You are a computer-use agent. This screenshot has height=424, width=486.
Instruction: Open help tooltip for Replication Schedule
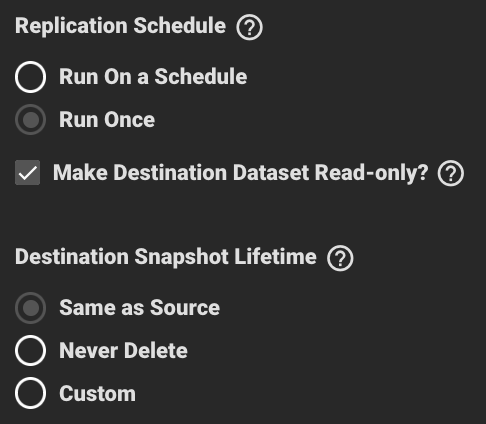pyautogui.click(x=249, y=27)
